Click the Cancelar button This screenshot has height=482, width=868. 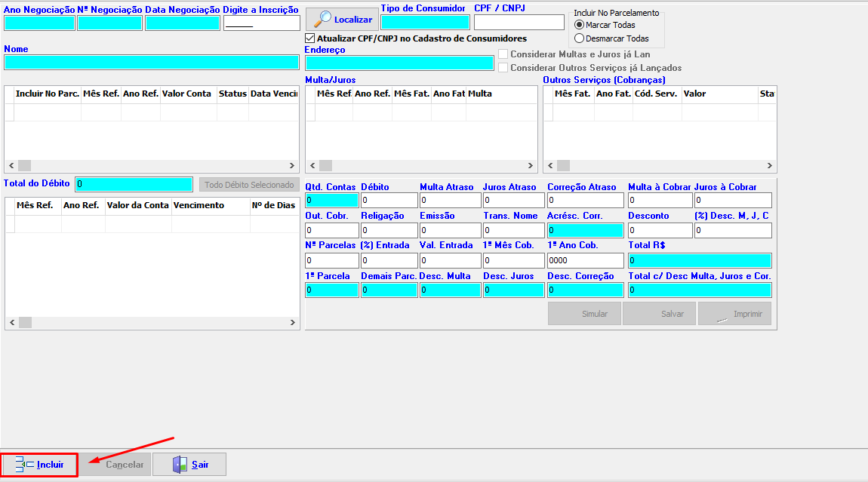click(115, 465)
